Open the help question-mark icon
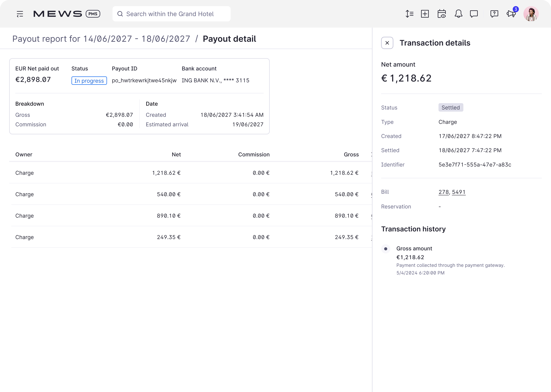551x392 pixels. pos(494,14)
